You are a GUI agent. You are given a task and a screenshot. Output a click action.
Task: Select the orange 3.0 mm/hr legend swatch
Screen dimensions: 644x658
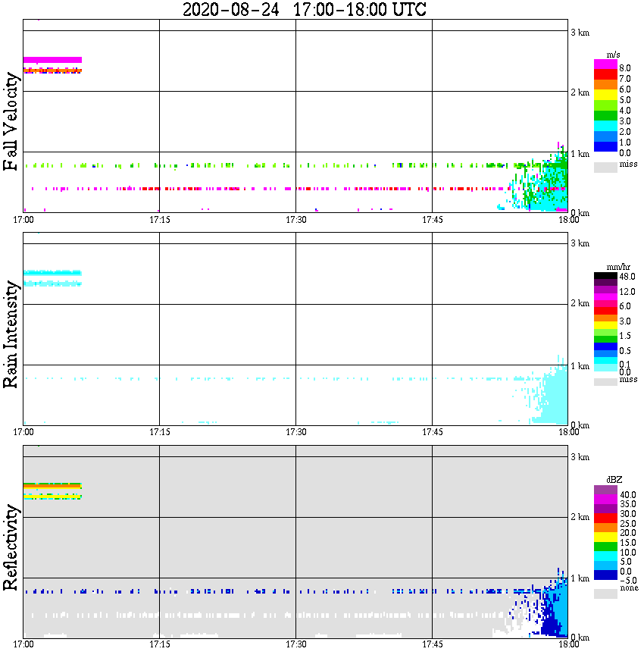pos(605,318)
